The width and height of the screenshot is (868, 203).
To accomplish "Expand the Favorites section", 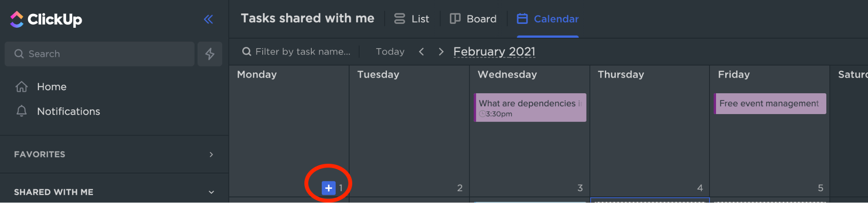I will tap(211, 154).
